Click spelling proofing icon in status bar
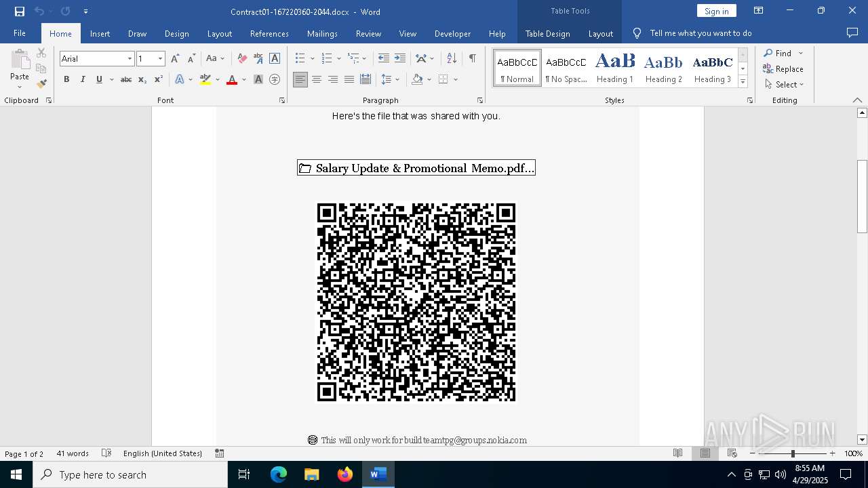Image resolution: width=868 pixels, height=488 pixels. click(x=106, y=453)
